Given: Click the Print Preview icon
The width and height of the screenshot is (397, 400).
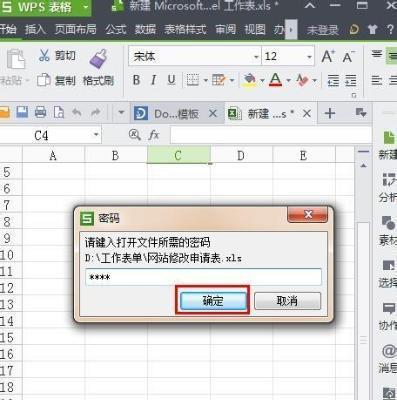Looking at the screenshot, I should pyautogui.click(x=59, y=112).
